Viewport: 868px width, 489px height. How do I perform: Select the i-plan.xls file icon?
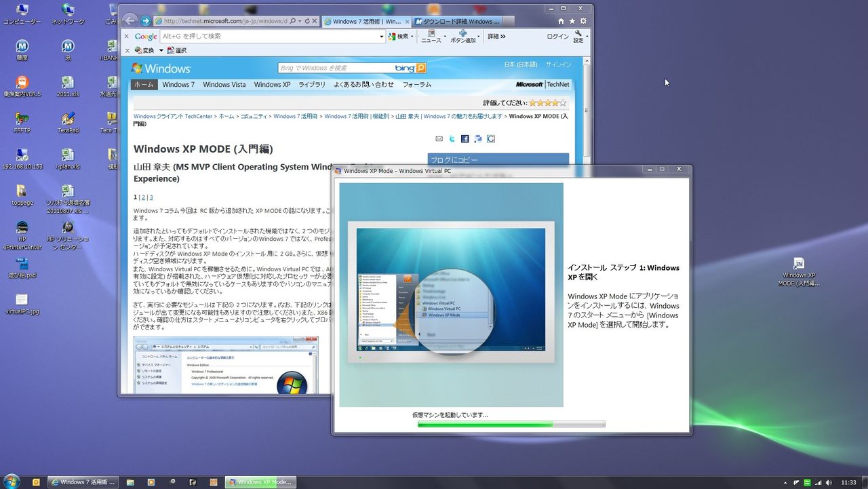tap(68, 159)
